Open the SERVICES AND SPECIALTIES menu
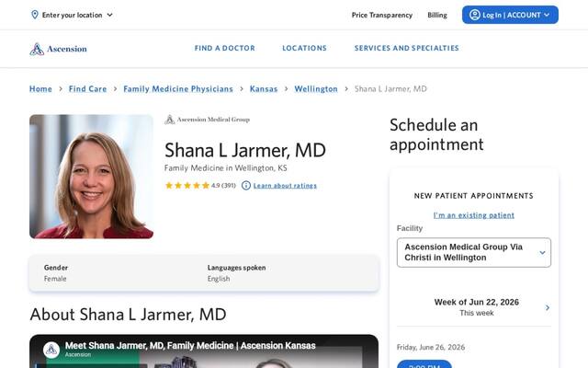The width and height of the screenshot is (588, 368). click(x=406, y=48)
